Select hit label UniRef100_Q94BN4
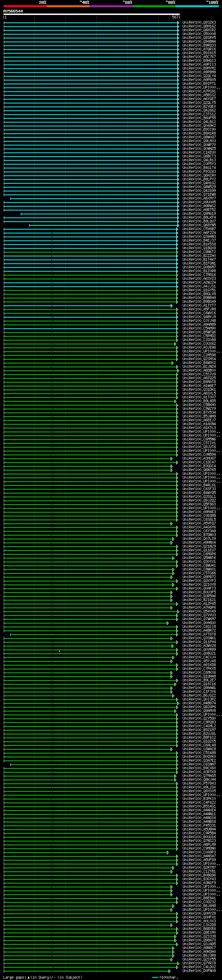Screen dimensions: 222x980 point(199,41)
